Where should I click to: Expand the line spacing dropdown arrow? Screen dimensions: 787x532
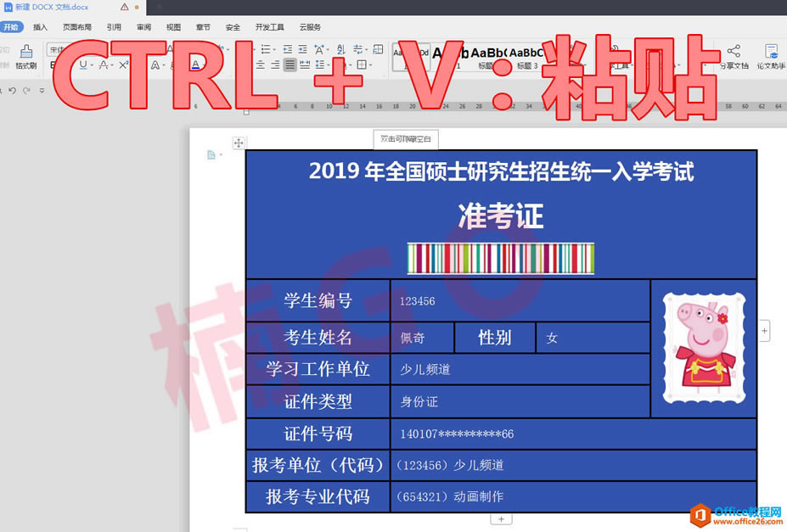tap(328, 65)
